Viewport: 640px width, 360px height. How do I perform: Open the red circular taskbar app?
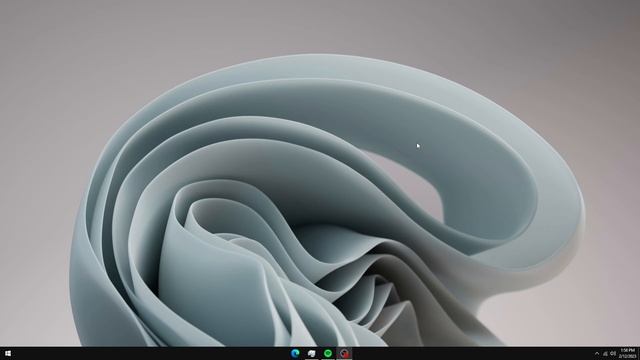pos(344,353)
